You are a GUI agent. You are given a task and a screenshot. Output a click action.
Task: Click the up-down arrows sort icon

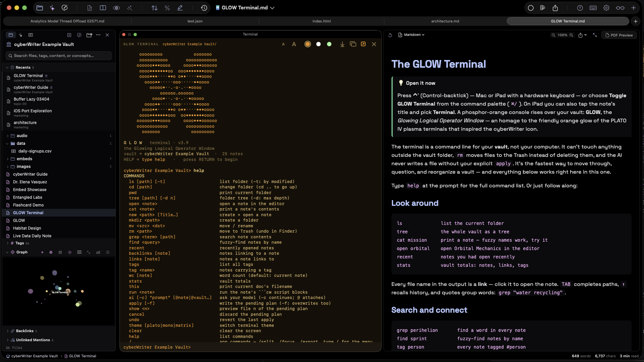tap(154, 8)
